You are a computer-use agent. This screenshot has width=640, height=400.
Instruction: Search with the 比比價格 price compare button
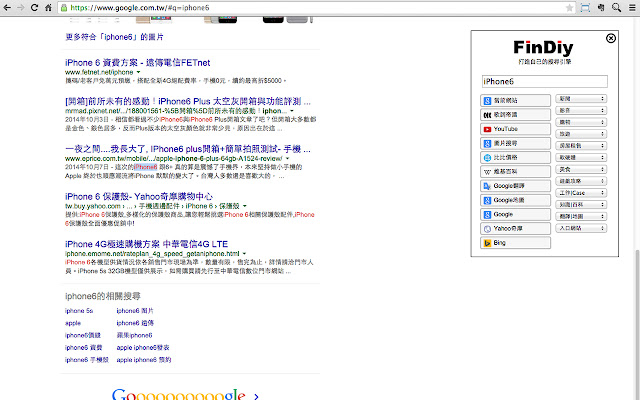pos(516,158)
